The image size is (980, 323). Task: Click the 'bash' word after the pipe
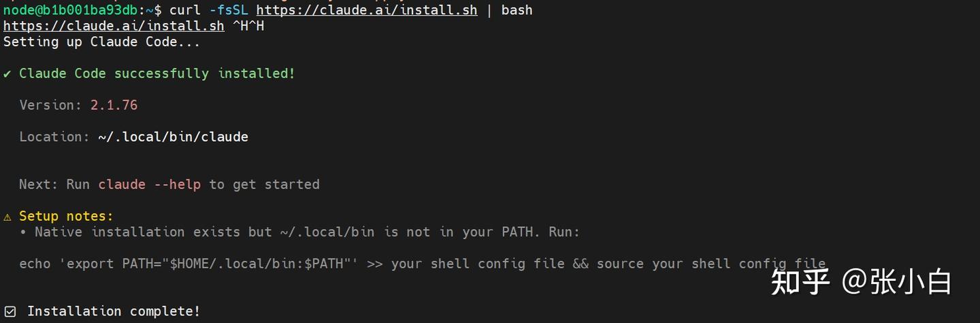(x=517, y=10)
